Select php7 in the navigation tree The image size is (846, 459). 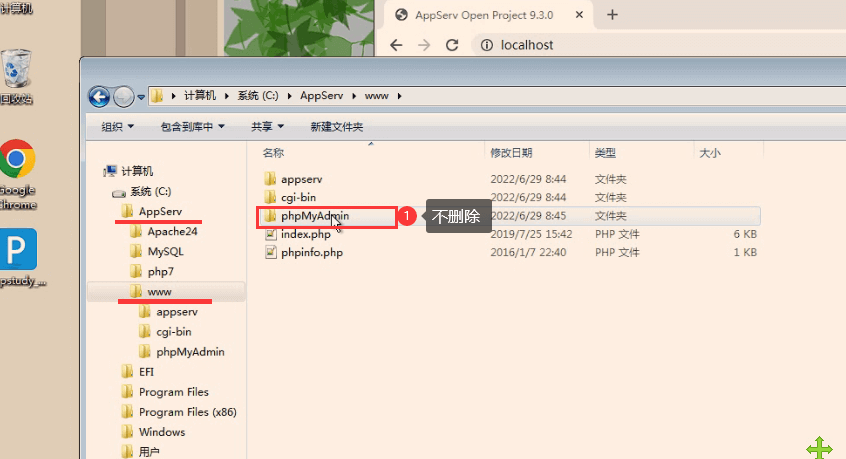coord(161,272)
